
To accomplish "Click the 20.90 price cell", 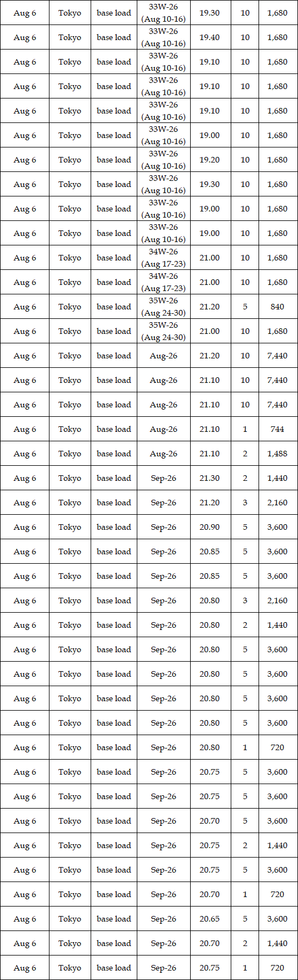I will [210, 527].
